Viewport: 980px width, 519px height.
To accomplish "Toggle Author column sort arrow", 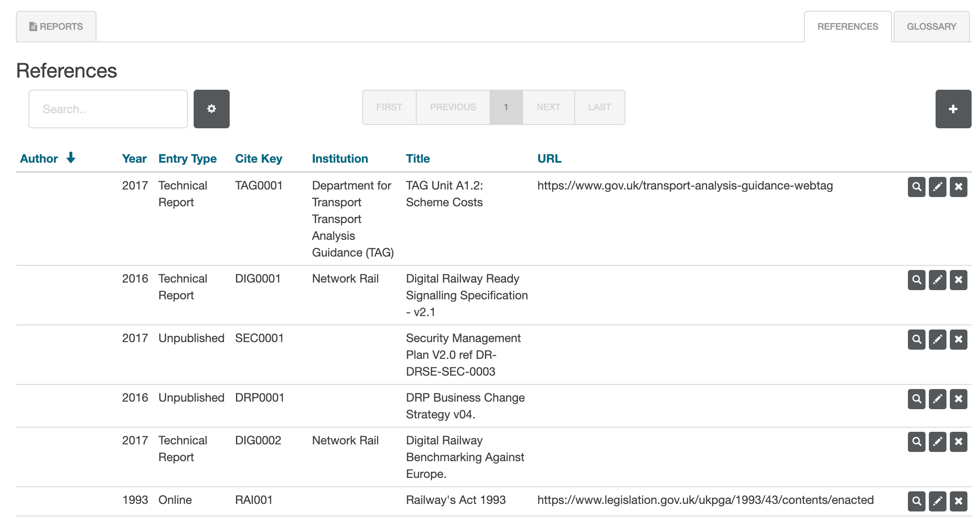I will click(71, 158).
